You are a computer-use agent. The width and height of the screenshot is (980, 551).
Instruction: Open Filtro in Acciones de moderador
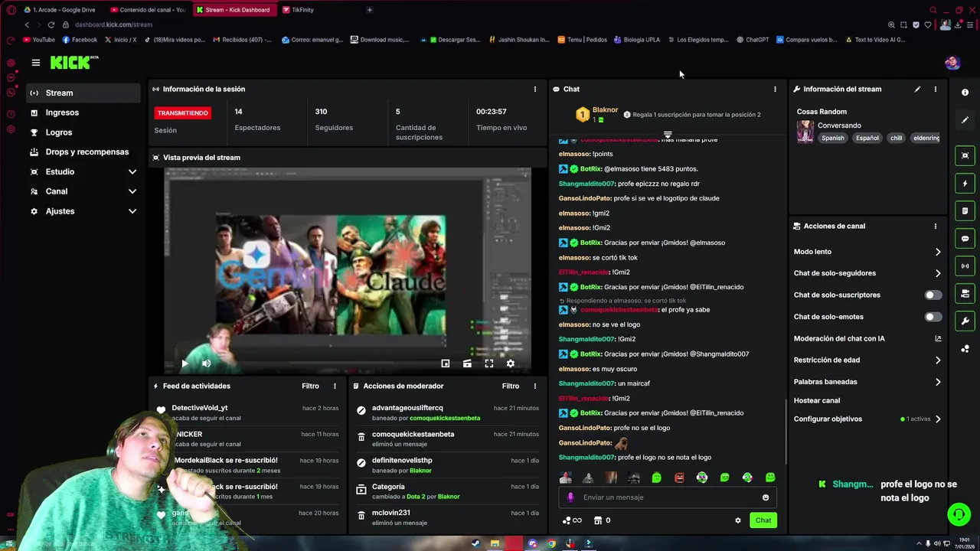click(x=510, y=386)
